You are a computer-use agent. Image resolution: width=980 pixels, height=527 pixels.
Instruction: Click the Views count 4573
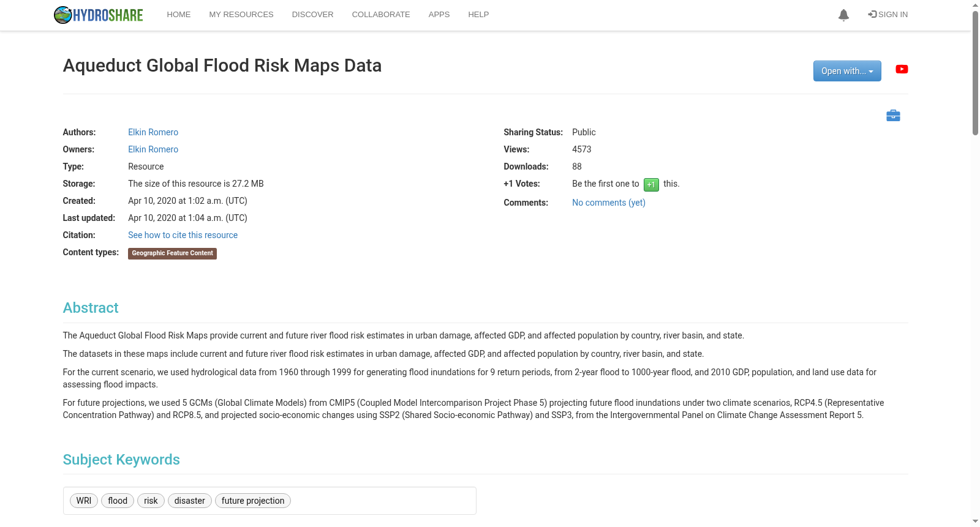point(582,149)
